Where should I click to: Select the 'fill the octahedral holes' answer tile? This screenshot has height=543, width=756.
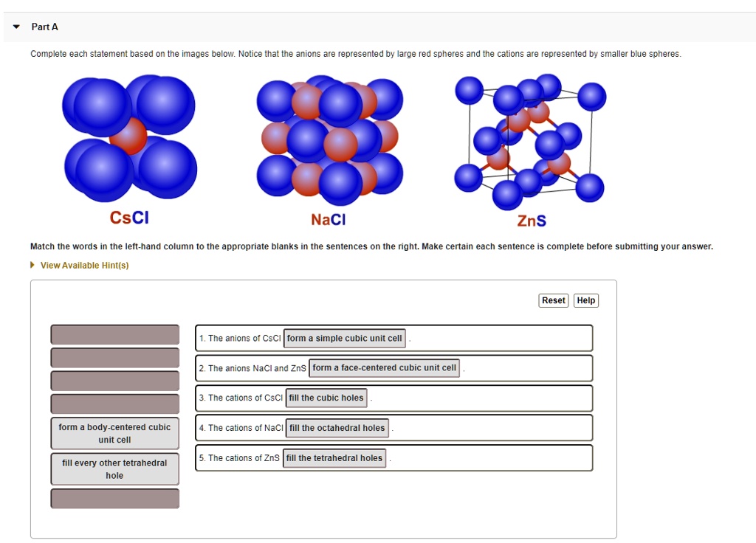(x=337, y=427)
